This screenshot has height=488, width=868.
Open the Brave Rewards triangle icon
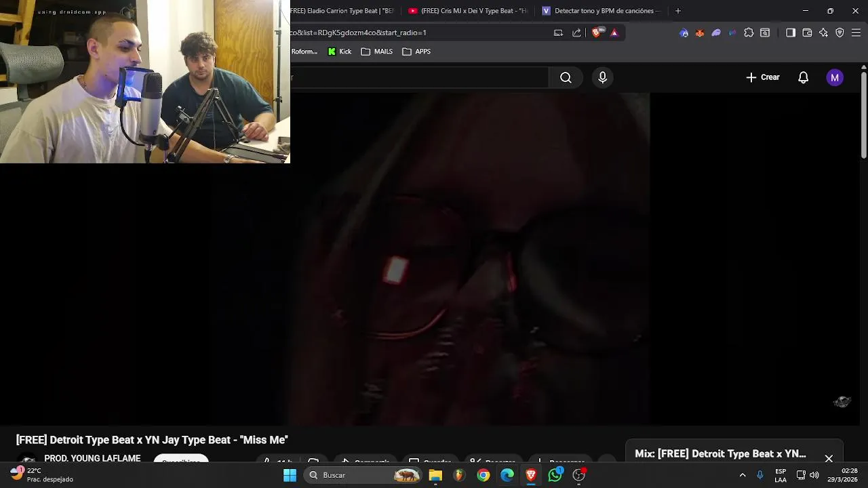click(x=614, y=33)
